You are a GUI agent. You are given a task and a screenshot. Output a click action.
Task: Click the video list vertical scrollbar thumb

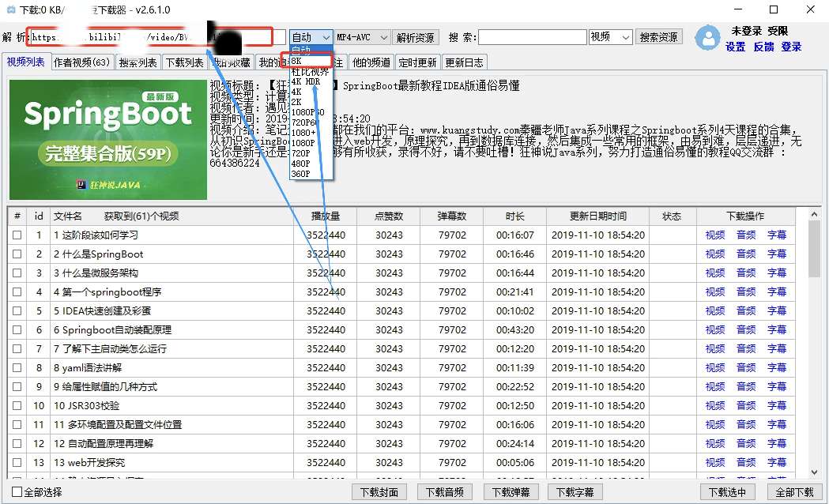pos(814,248)
